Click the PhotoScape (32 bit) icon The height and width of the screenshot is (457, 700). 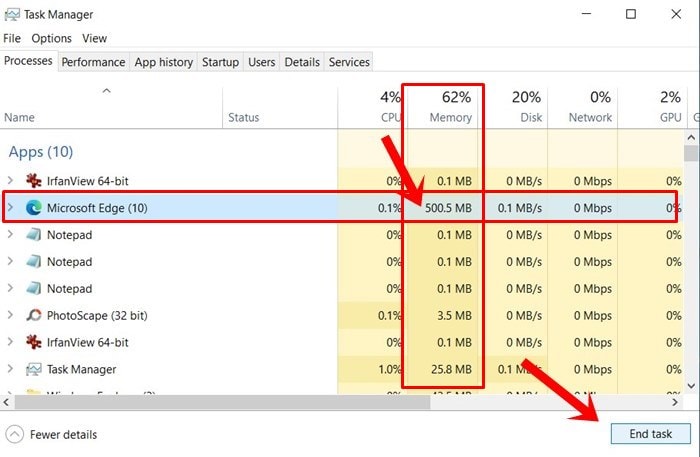coord(33,316)
